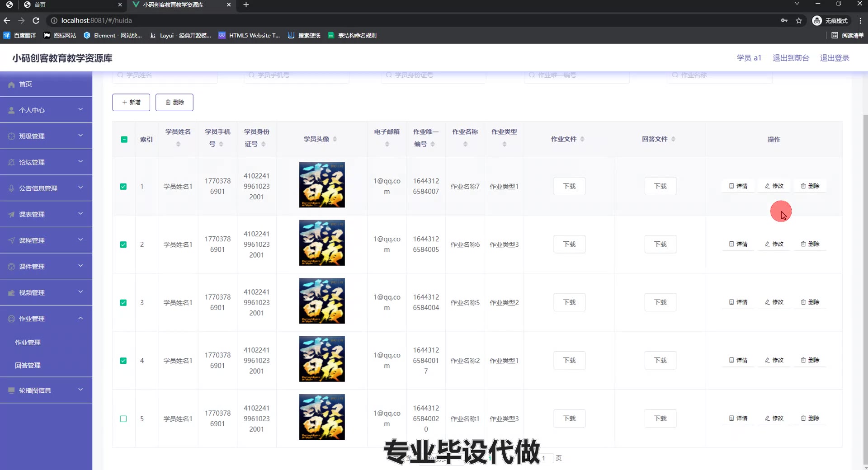Image resolution: width=868 pixels, height=470 pixels.
Task: Click the 班级管理 sidebar icon
Action: click(11, 136)
